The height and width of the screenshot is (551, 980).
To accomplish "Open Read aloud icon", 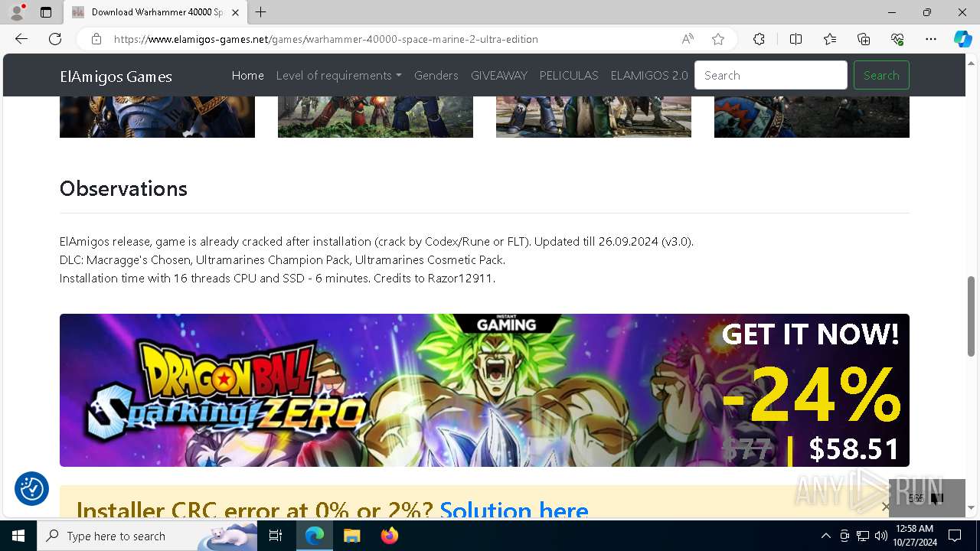I will click(x=688, y=39).
